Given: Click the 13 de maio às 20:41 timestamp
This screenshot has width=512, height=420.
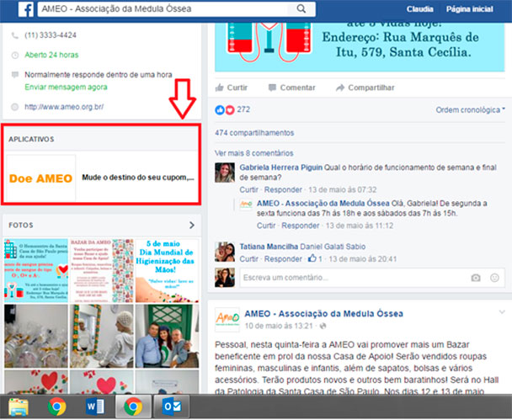Looking at the screenshot, I should tap(362, 258).
